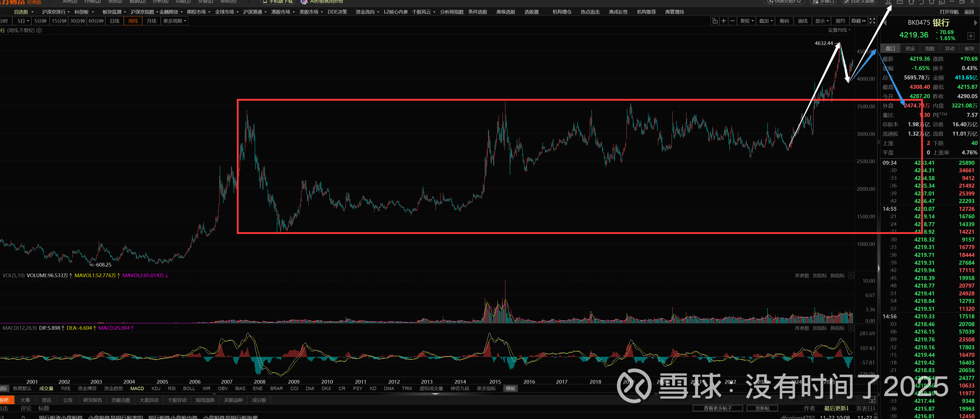Toggle 隐藏 to hide side panel
Screen dimensions: 980x419
[858, 21]
